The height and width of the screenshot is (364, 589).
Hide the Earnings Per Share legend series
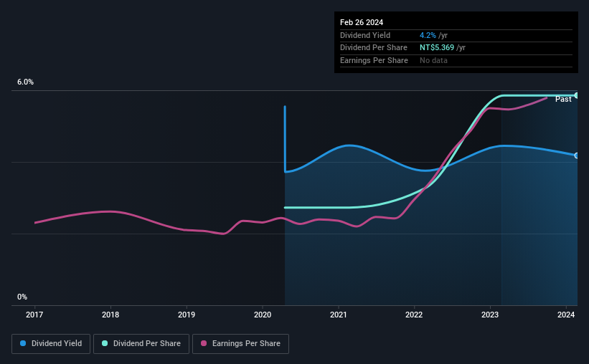(x=240, y=344)
